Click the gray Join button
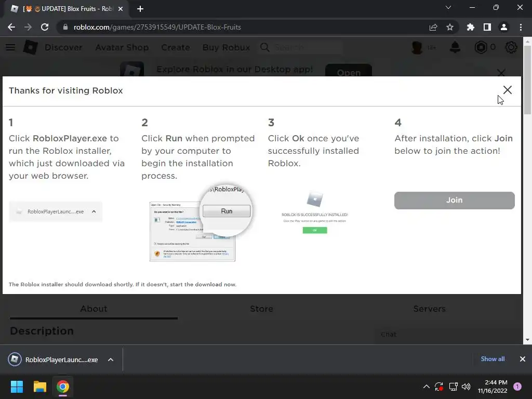The width and height of the screenshot is (532, 399). [x=454, y=200]
